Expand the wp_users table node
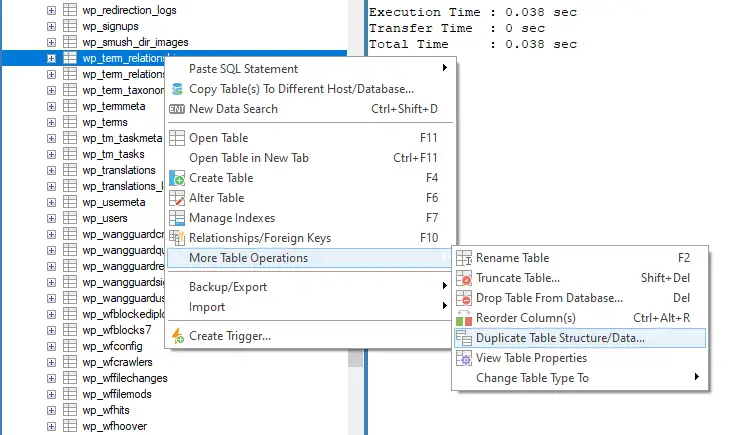 51,218
